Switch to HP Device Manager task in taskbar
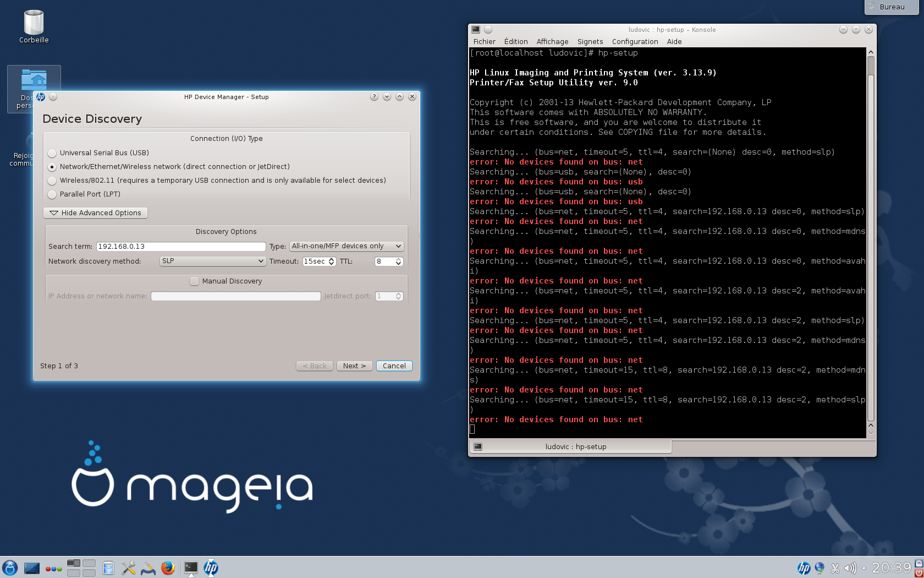 (x=211, y=568)
